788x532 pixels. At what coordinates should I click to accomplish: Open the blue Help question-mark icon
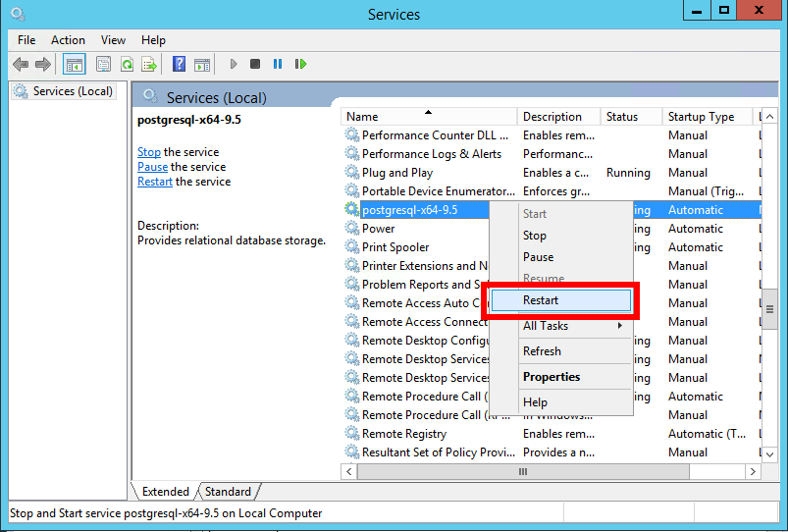(179, 64)
